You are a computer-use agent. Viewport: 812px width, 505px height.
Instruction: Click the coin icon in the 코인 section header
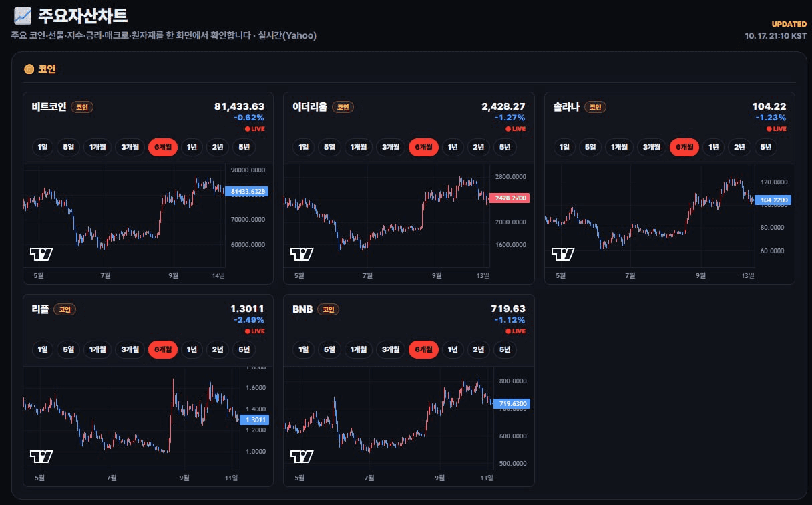[x=29, y=69]
